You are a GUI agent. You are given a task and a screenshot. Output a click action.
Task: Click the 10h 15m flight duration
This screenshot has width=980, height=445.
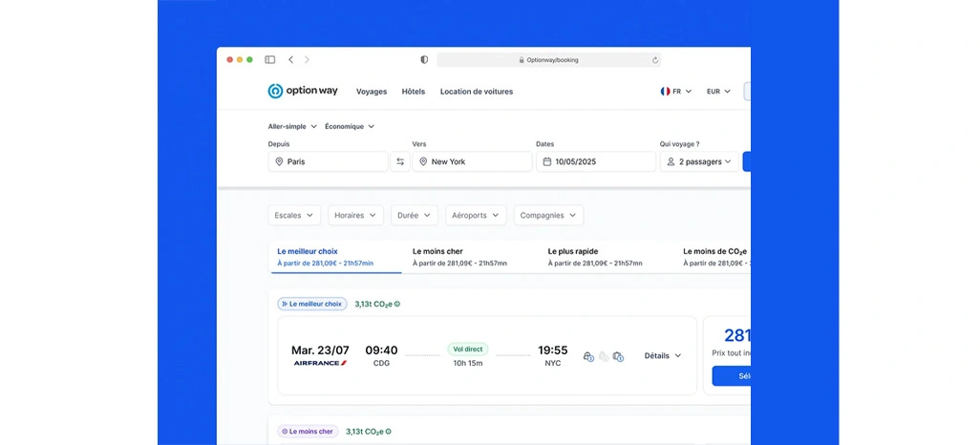468,363
